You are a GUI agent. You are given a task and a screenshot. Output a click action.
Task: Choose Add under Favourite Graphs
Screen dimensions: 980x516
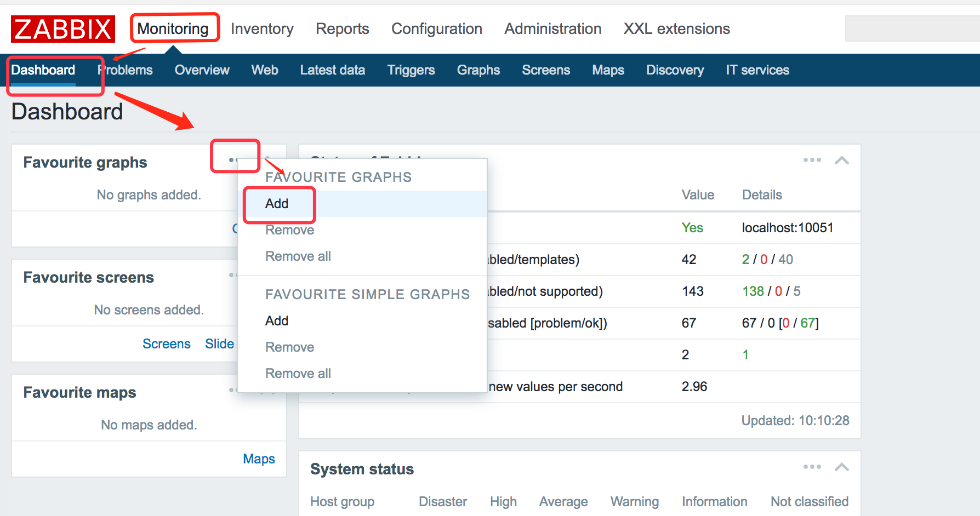point(277,204)
